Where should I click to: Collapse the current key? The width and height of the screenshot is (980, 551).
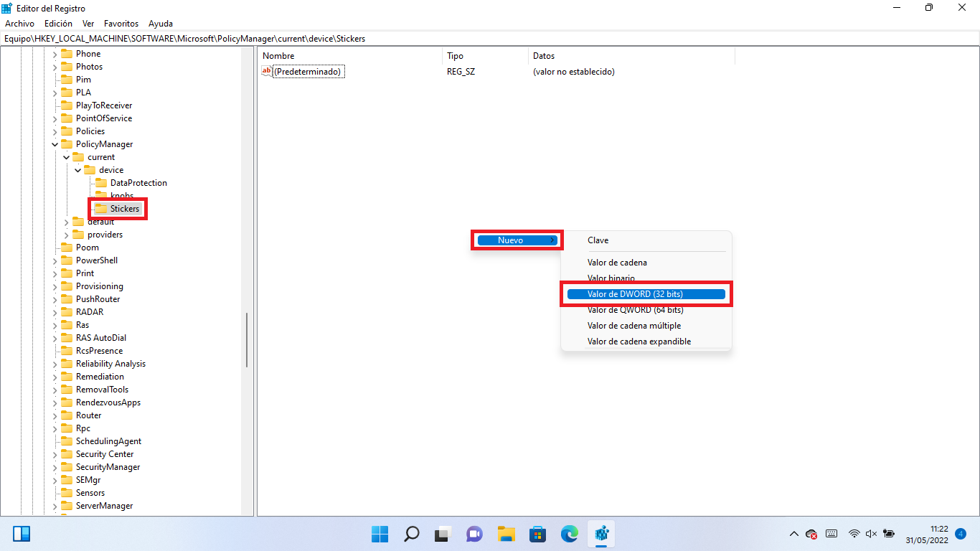click(x=66, y=157)
